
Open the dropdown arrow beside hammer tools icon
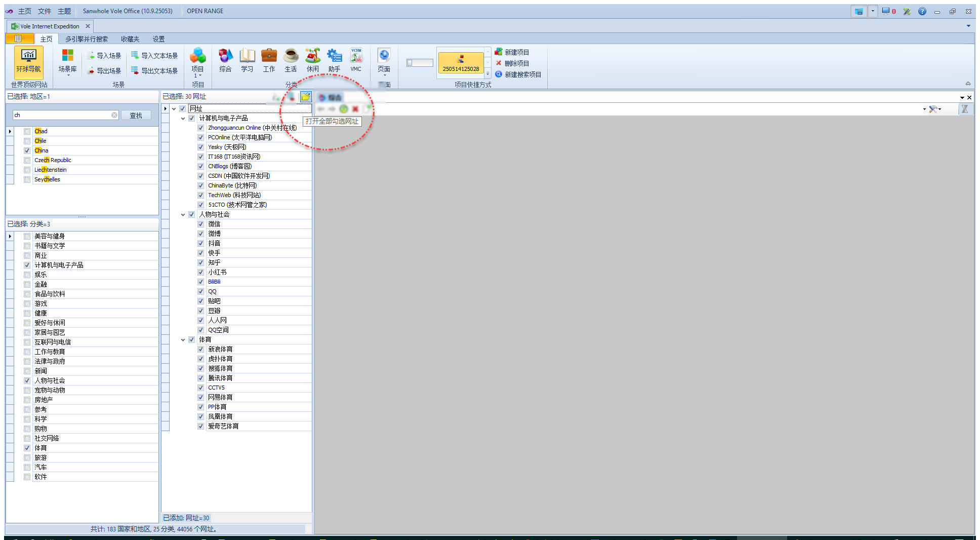(940, 109)
